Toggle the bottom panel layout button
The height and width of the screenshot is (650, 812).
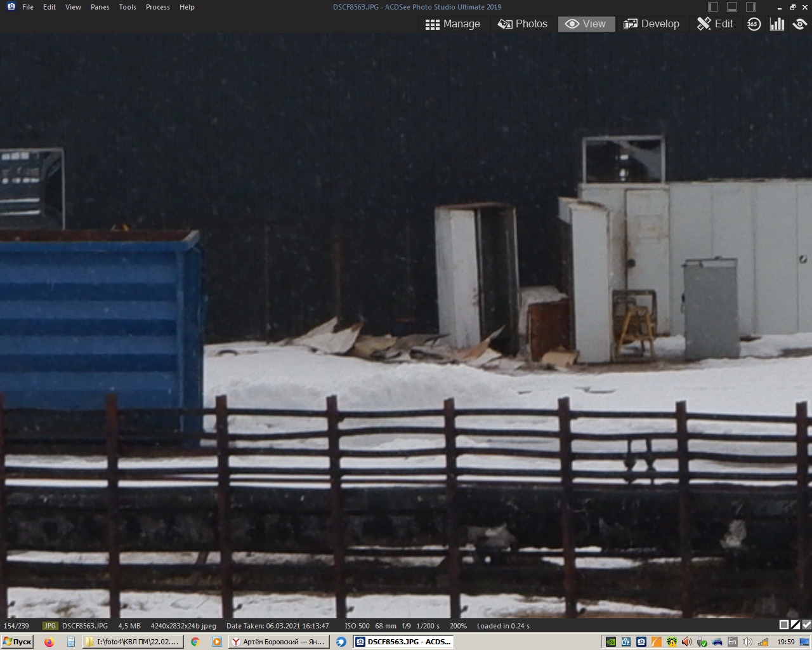pyautogui.click(x=732, y=7)
